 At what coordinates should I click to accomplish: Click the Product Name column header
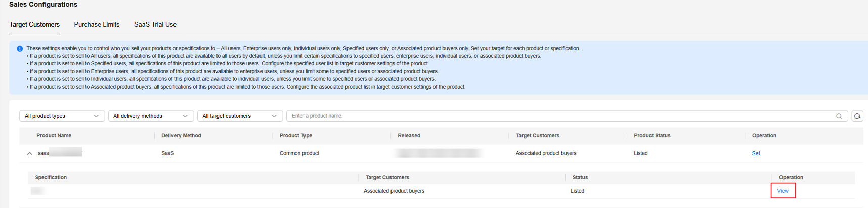tap(54, 136)
